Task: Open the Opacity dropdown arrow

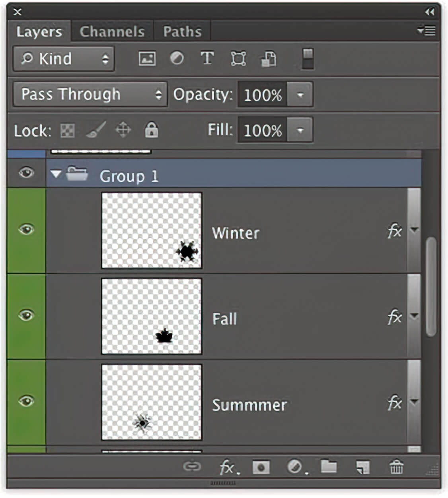Action: click(x=300, y=95)
